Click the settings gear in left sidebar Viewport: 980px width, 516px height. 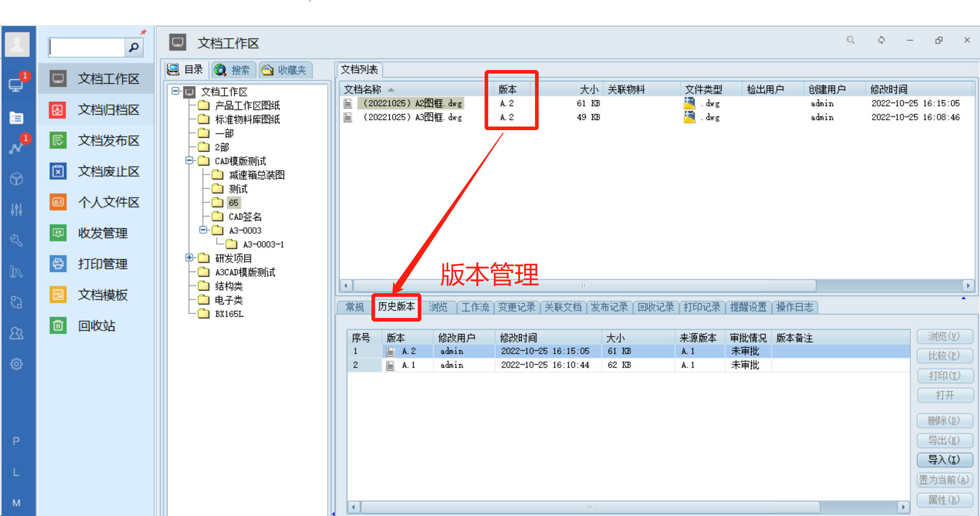click(x=16, y=364)
